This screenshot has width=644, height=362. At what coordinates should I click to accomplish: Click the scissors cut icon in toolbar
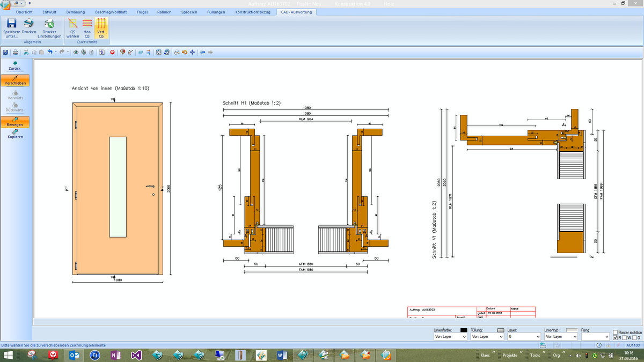coord(25,52)
